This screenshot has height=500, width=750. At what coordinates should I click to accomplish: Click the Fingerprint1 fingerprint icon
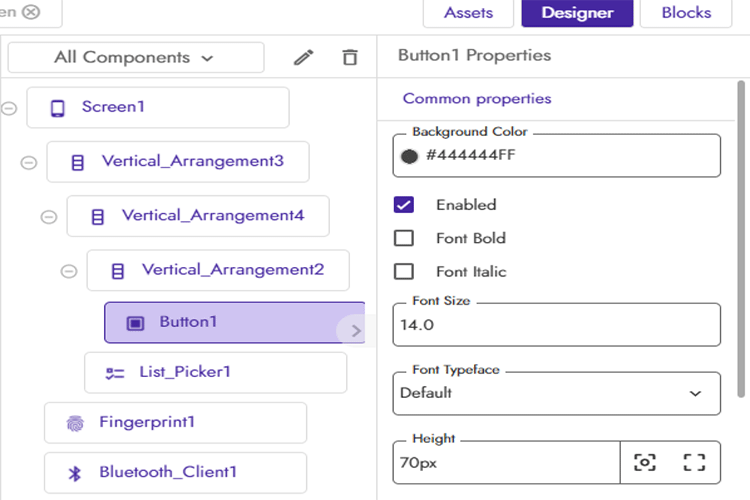[75, 423]
